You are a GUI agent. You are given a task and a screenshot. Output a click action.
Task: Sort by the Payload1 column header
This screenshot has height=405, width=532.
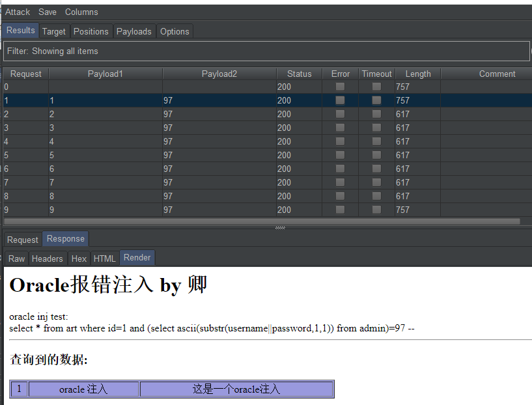pyautogui.click(x=105, y=74)
